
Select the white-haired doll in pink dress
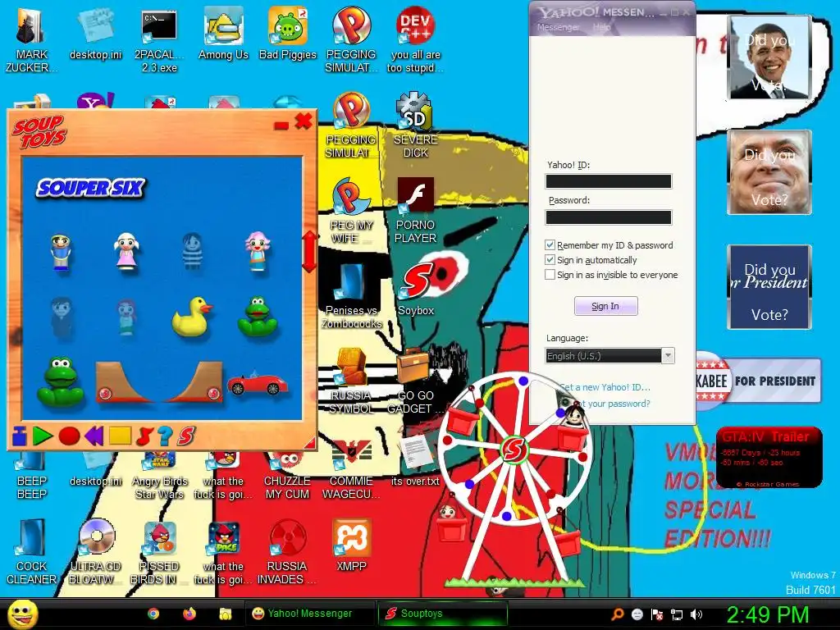126,251
